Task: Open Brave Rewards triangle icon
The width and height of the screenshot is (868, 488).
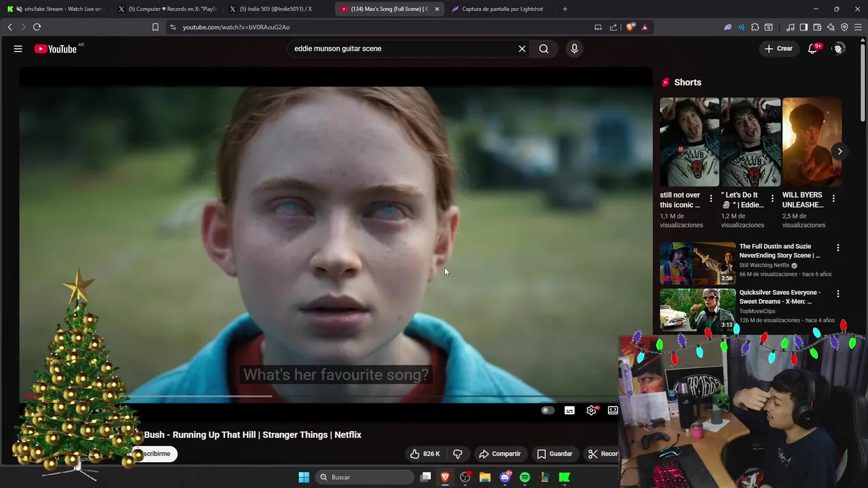Action: (x=644, y=27)
